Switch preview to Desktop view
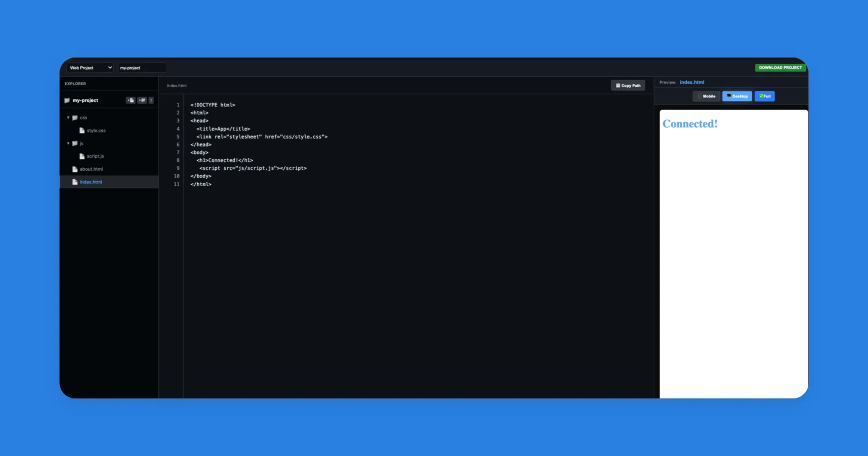 (737, 96)
